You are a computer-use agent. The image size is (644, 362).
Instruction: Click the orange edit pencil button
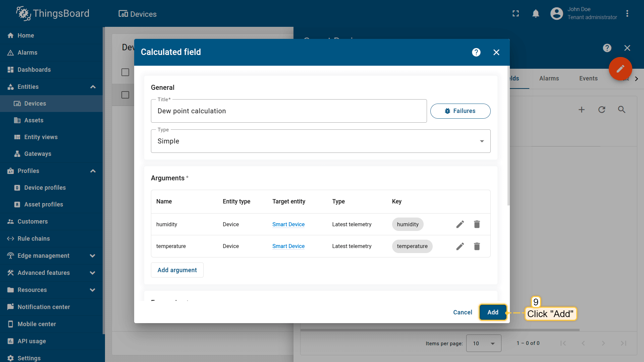click(x=620, y=69)
